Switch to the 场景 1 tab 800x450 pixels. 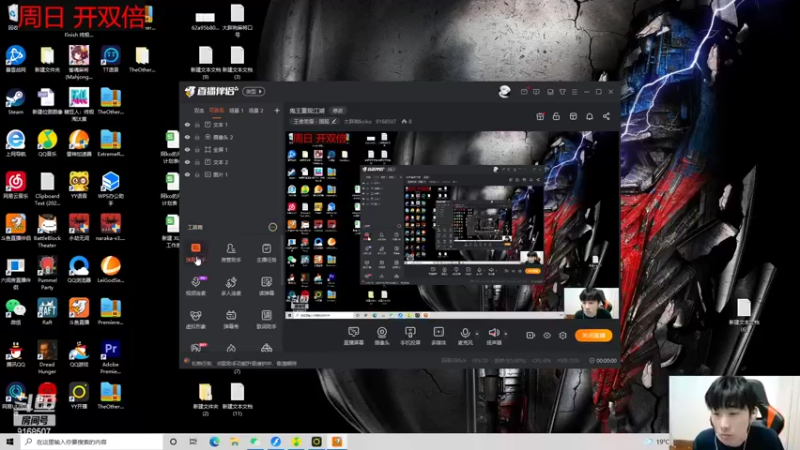point(236,110)
